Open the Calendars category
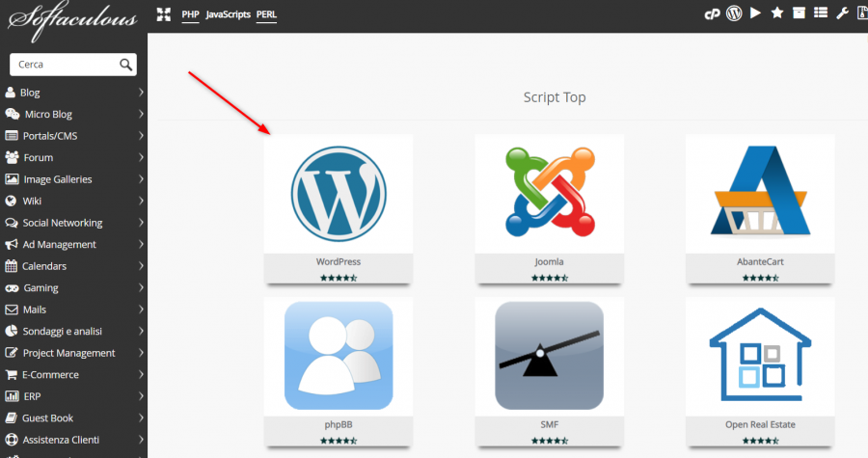868x458 pixels. (x=44, y=266)
